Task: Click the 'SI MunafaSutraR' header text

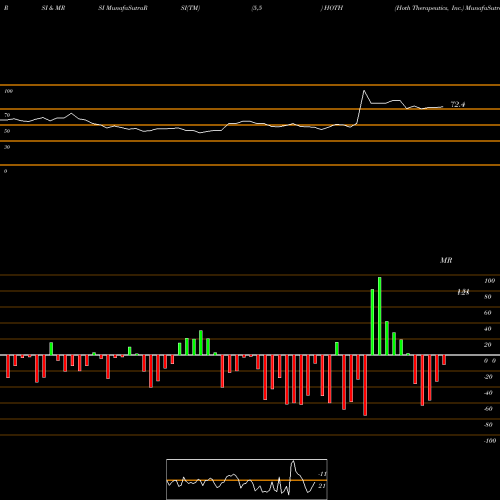Action: click(x=123, y=8)
